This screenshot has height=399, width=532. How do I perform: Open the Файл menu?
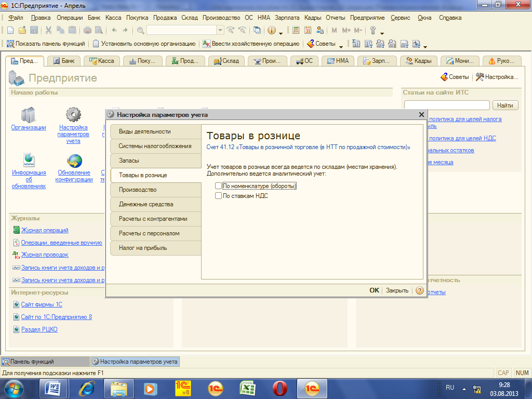(16, 18)
